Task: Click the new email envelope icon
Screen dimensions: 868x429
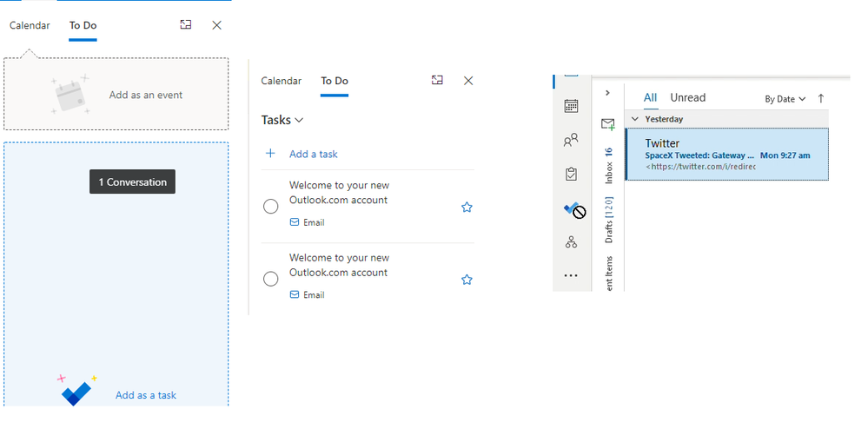Action: (608, 124)
